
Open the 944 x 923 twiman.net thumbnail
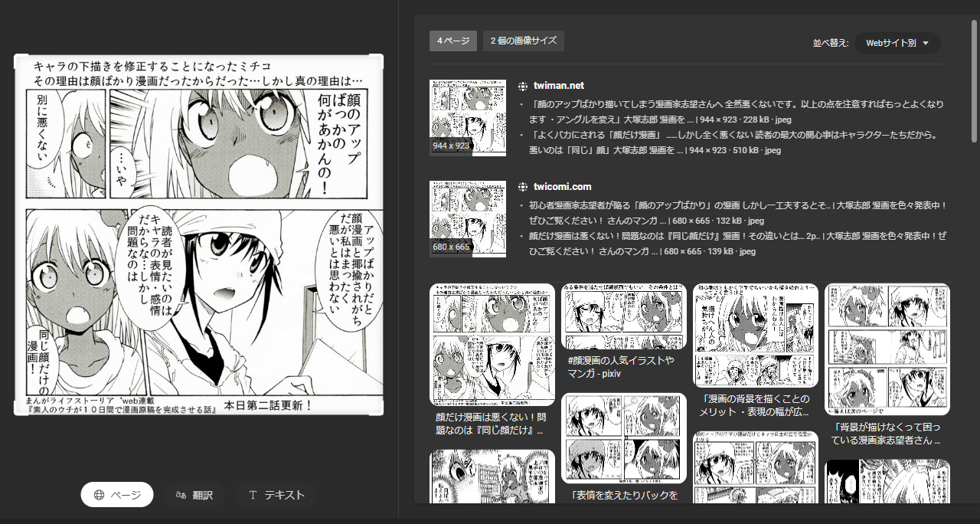tap(467, 117)
